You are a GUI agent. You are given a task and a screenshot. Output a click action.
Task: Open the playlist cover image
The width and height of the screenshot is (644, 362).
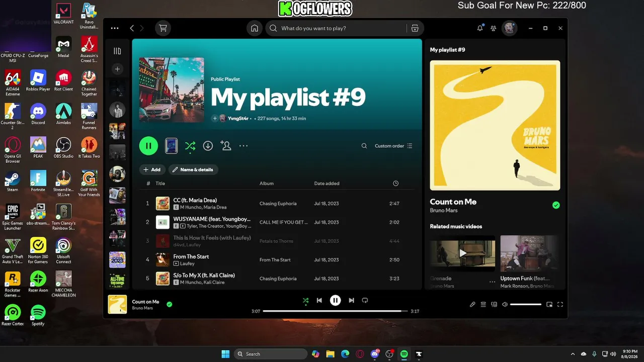tap(172, 89)
